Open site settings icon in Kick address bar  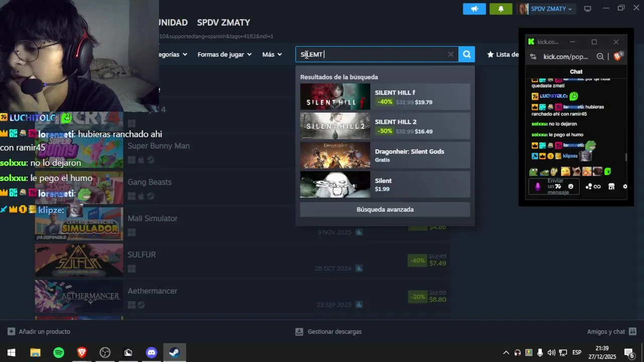coord(533,57)
